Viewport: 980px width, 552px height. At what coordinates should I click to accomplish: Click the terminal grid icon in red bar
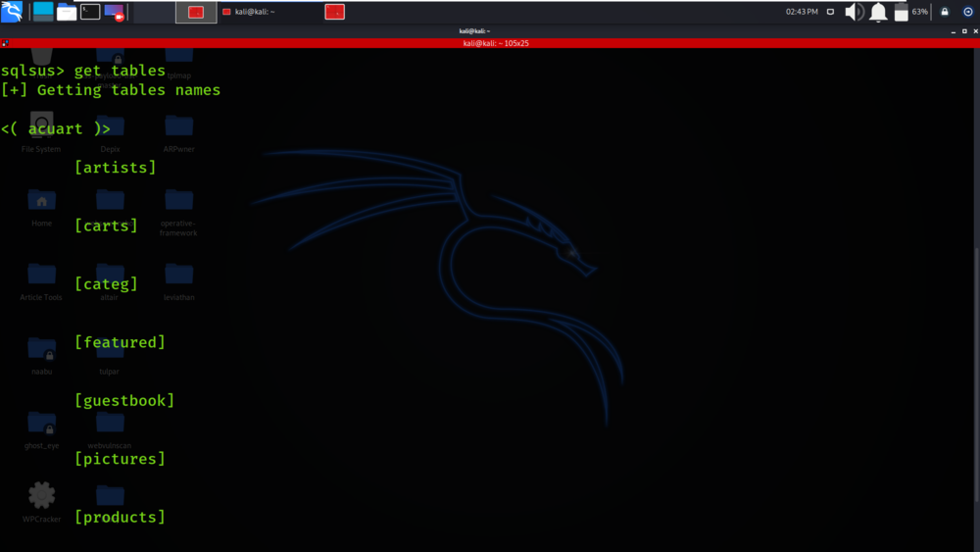pos(5,43)
